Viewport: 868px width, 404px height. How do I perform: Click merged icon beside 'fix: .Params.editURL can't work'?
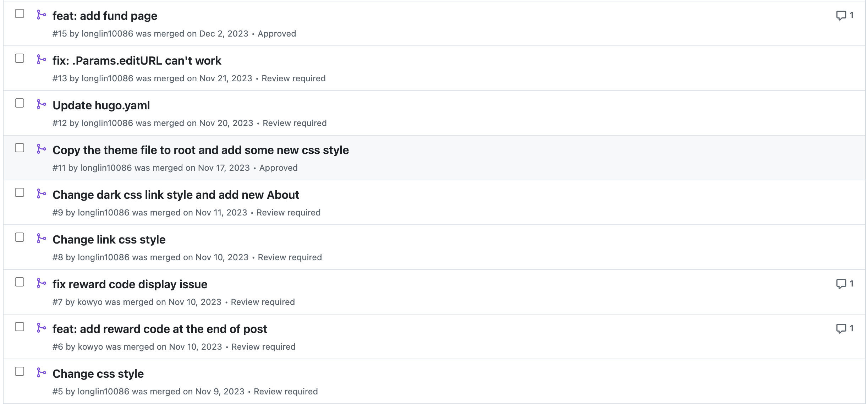pos(41,60)
